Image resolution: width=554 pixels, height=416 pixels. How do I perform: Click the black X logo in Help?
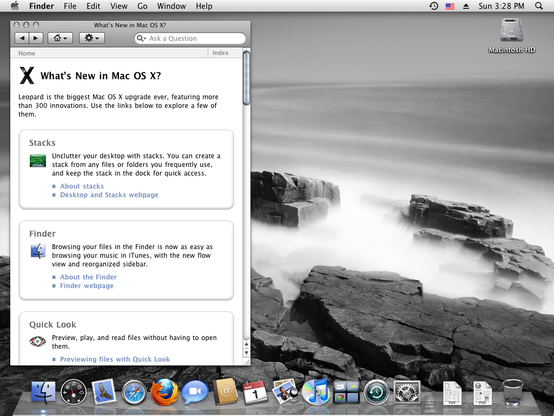[x=27, y=75]
